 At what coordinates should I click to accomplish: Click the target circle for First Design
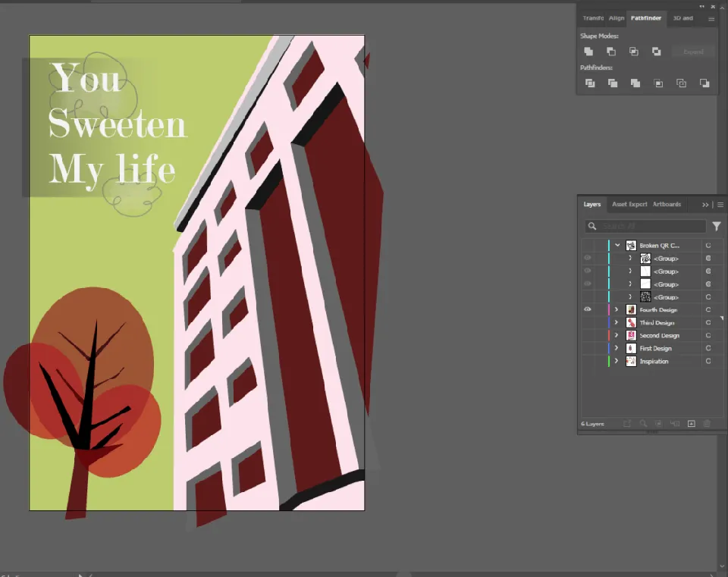coord(708,348)
